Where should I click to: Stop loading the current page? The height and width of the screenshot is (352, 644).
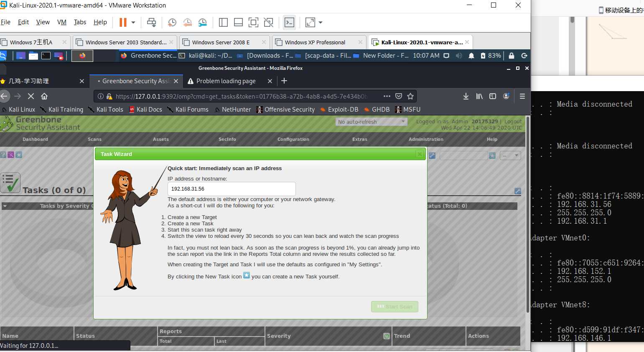tap(31, 96)
